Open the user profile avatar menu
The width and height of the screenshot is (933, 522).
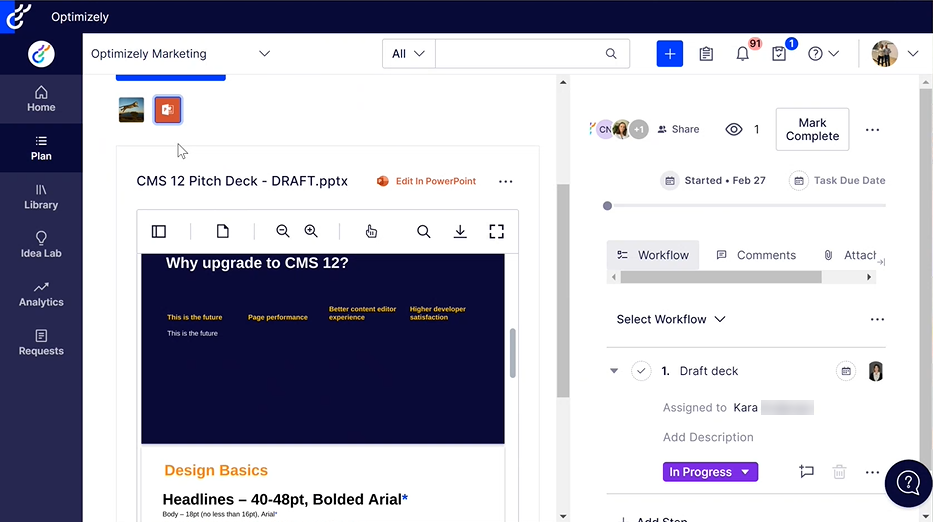coord(895,54)
